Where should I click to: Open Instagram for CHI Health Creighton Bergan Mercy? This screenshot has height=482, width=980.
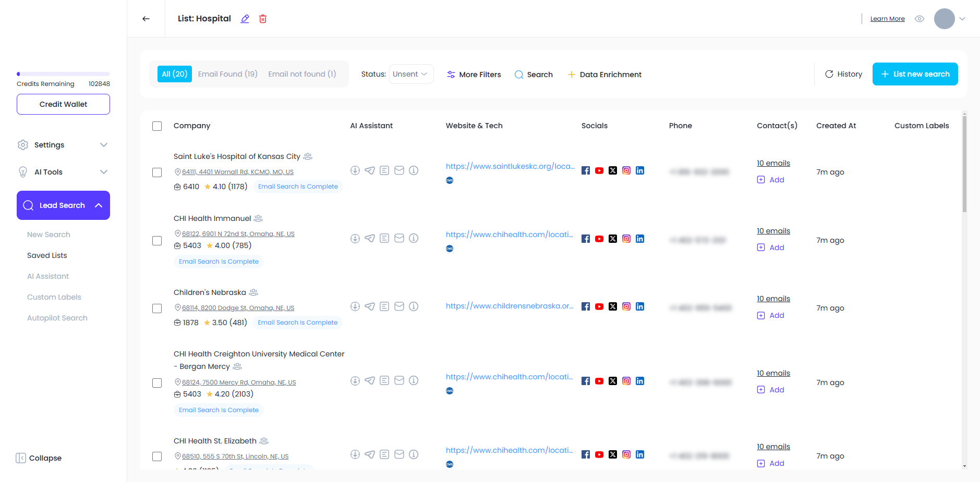[x=626, y=381]
